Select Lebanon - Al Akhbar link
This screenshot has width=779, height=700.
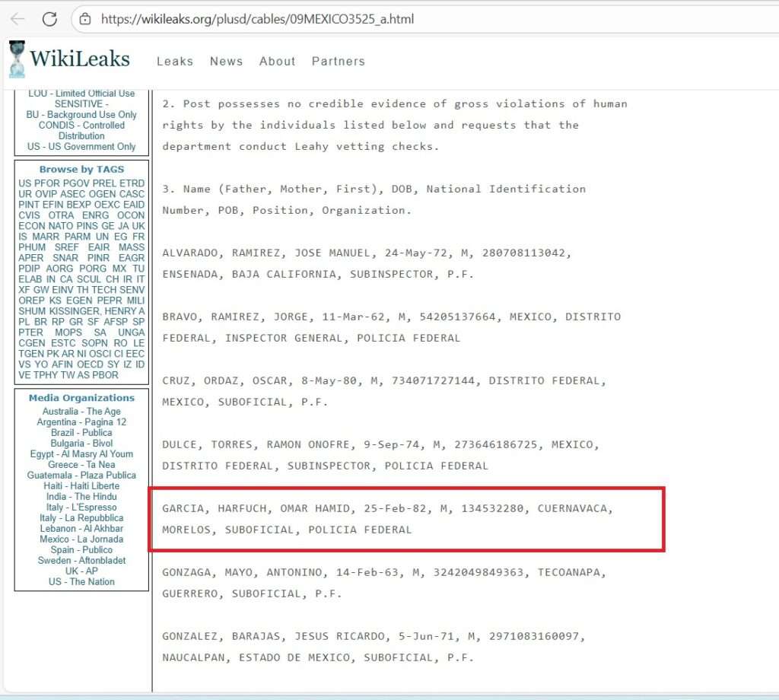coord(81,529)
